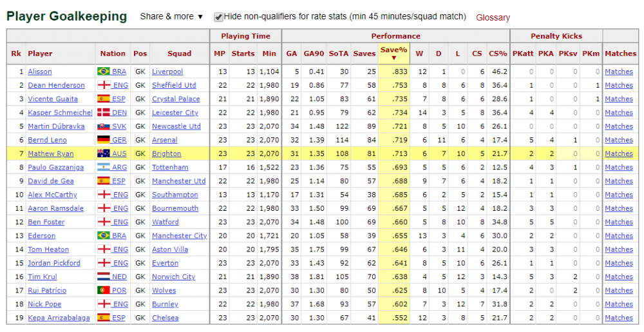This screenshot has height=332, width=644.
Task: Click the highlighted Mathew Ryan row's Save% cell
Action: point(394,153)
